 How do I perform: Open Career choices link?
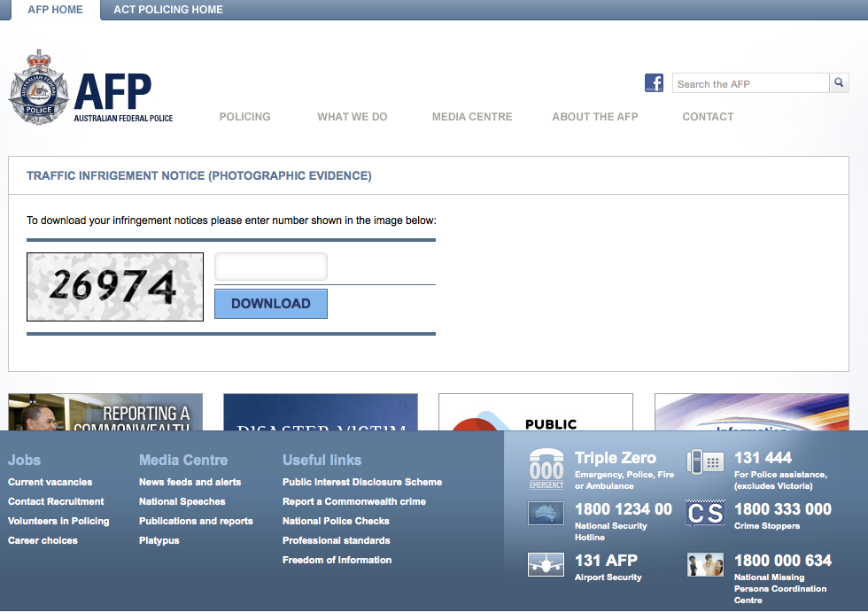[43, 540]
